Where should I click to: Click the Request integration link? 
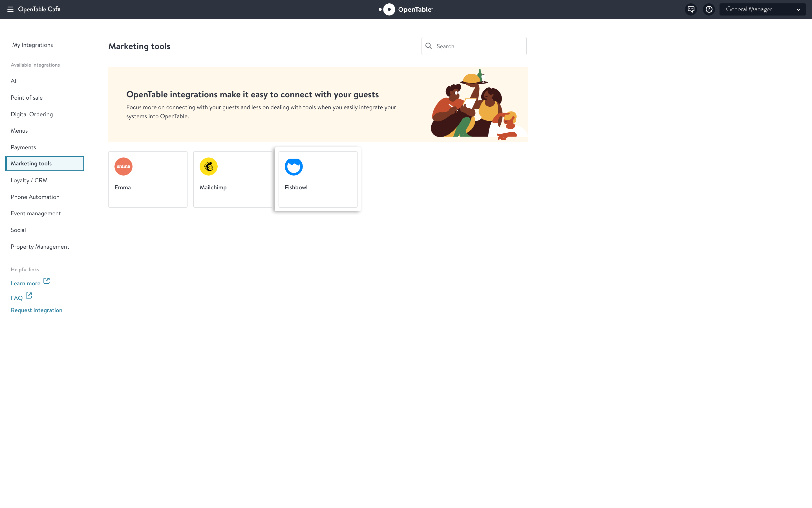[x=37, y=310]
